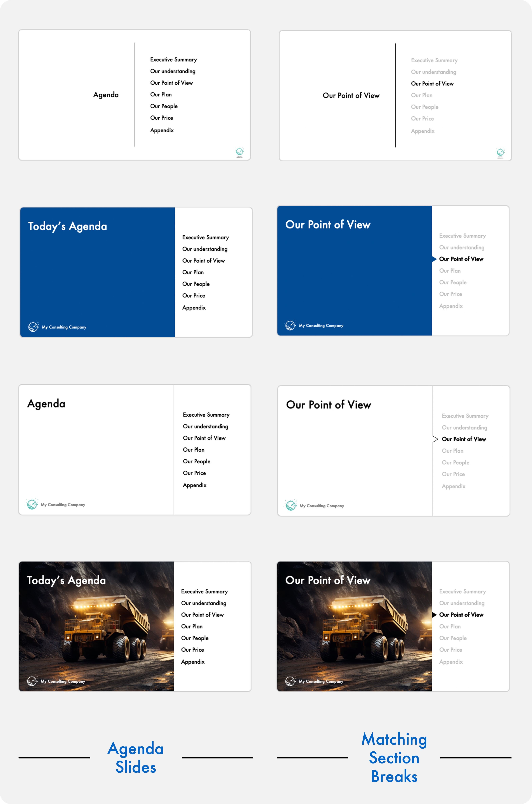Click the Agenda Slides column caption

(135, 758)
